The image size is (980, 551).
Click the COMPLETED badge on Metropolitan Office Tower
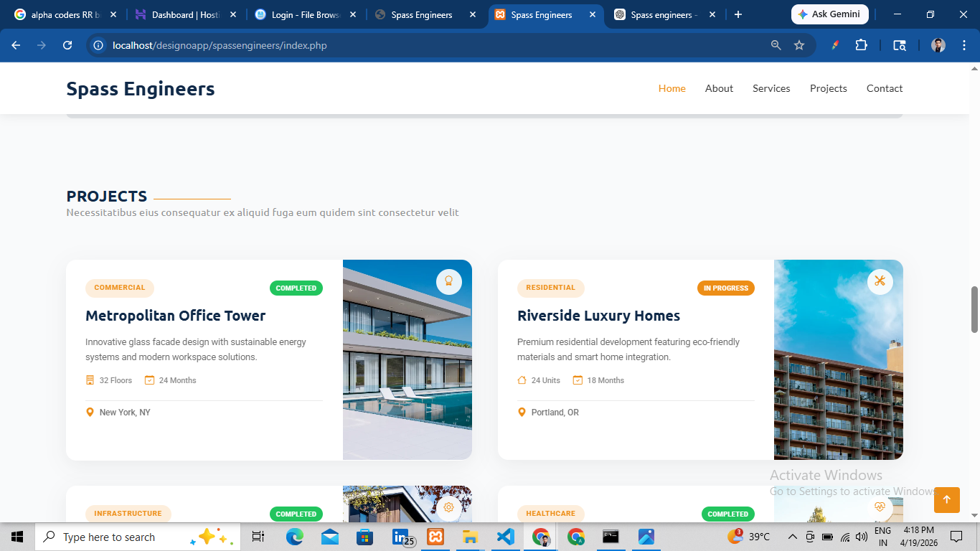click(x=296, y=288)
